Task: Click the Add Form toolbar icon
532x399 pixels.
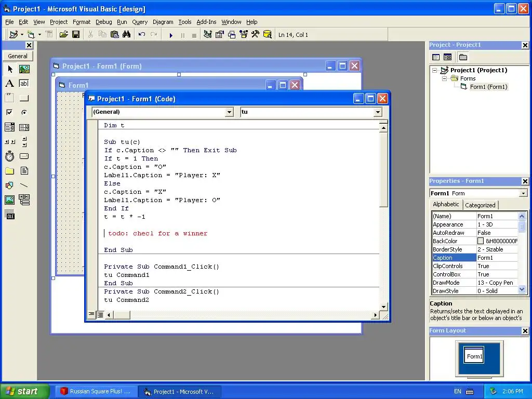Action: (31, 35)
